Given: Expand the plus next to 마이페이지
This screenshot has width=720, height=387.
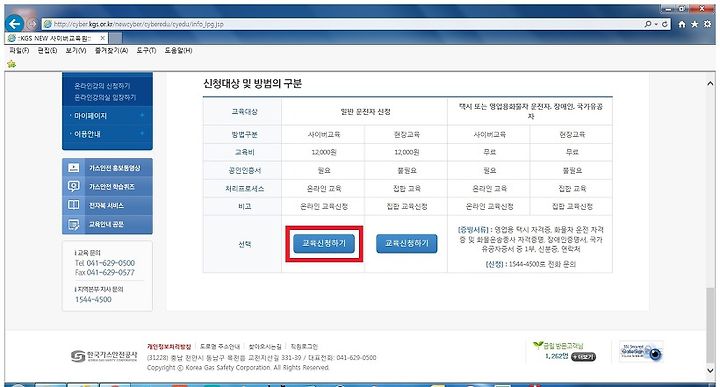Looking at the screenshot, I should (x=142, y=115).
